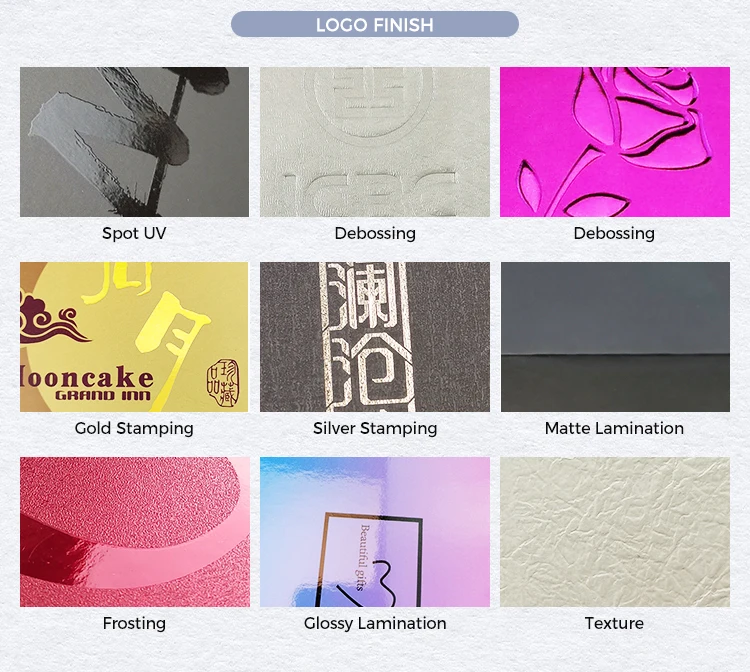Select the pink rose debossing thumbnail
Image resolution: width=750 pixels, height=672 pixels.
tap(615, 142)
